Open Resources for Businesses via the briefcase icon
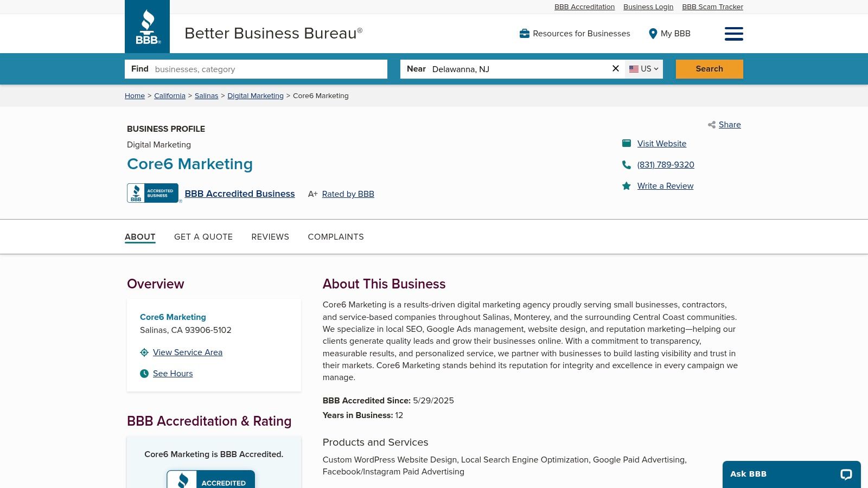Image resolution: width=868 pixels, height=488 pixels. (x=524, y=33)
